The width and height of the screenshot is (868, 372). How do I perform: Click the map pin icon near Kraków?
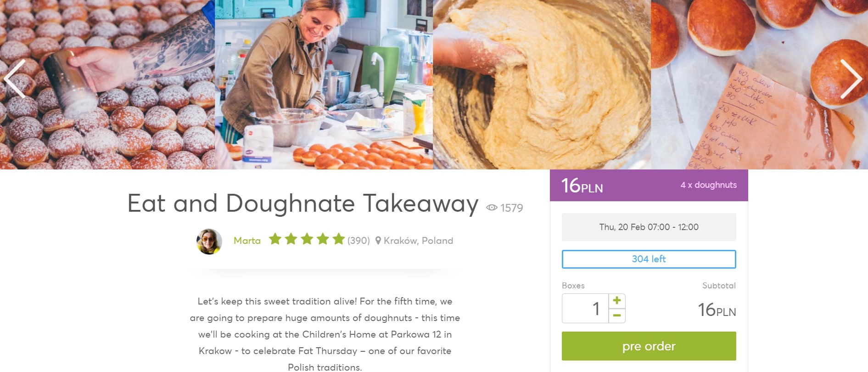click(x=378, y=241)
